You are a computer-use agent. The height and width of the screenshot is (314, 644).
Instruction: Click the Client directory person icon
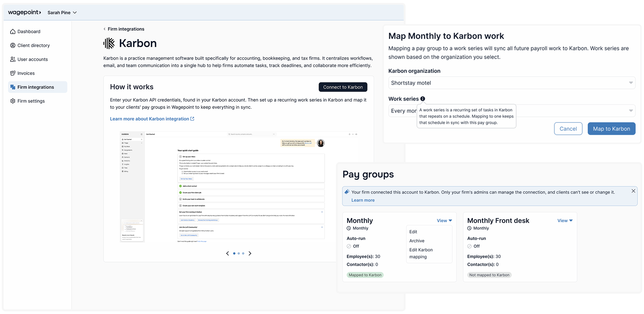(13, 45)
